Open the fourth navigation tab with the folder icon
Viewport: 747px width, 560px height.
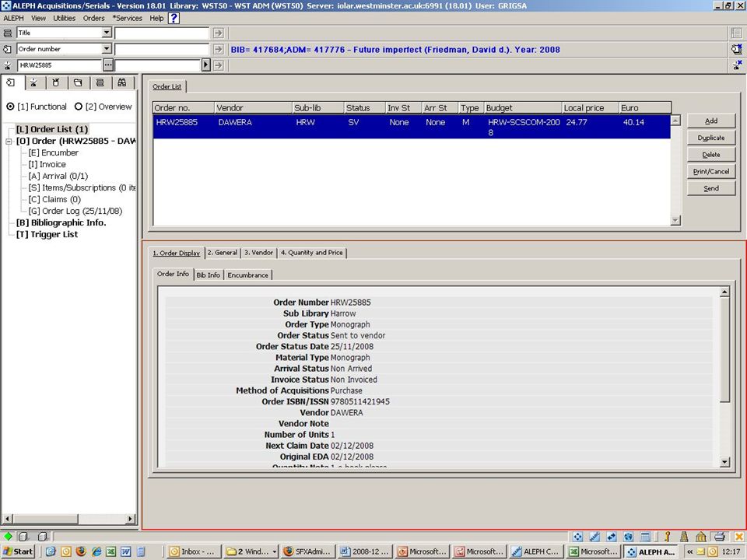(x=78, y=83)
